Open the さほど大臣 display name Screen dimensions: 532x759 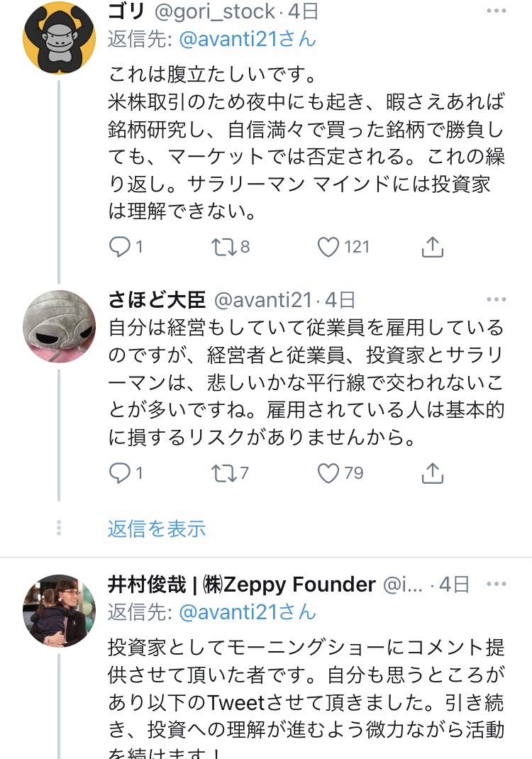[x=157, y=300]
